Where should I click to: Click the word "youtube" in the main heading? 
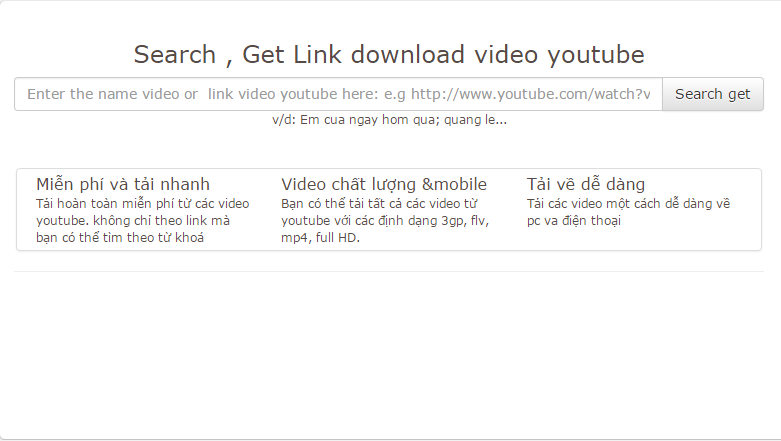click(x=596, y=55)
